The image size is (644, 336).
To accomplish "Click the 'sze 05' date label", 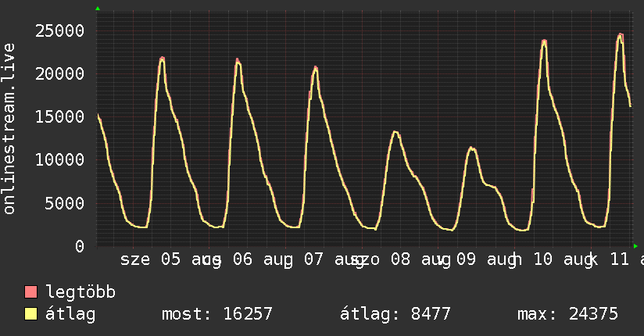I will point(150,259).
